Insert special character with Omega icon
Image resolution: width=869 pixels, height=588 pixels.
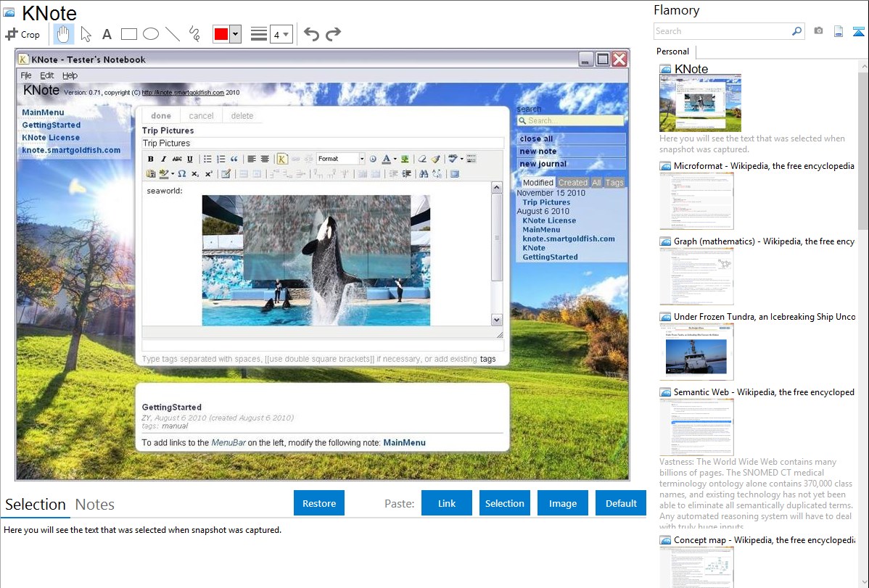coord(182,174)
